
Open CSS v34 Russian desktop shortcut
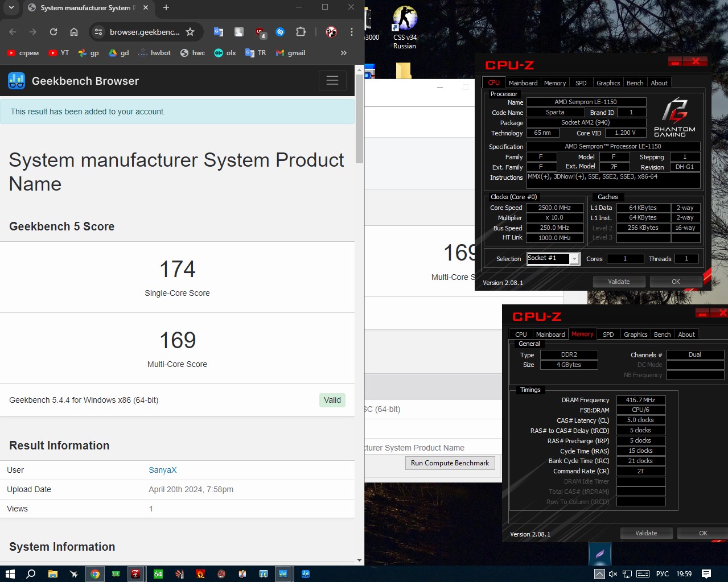click(x=405, y=27)
